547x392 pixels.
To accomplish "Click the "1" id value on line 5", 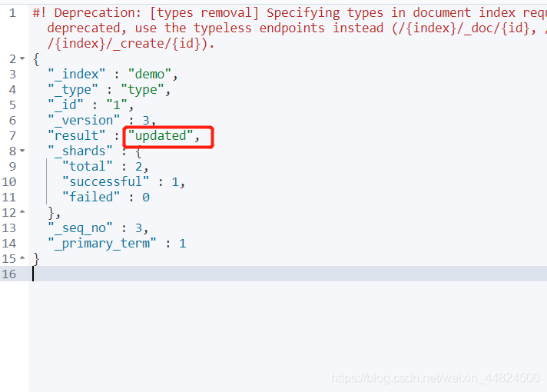I will [117, 105].
